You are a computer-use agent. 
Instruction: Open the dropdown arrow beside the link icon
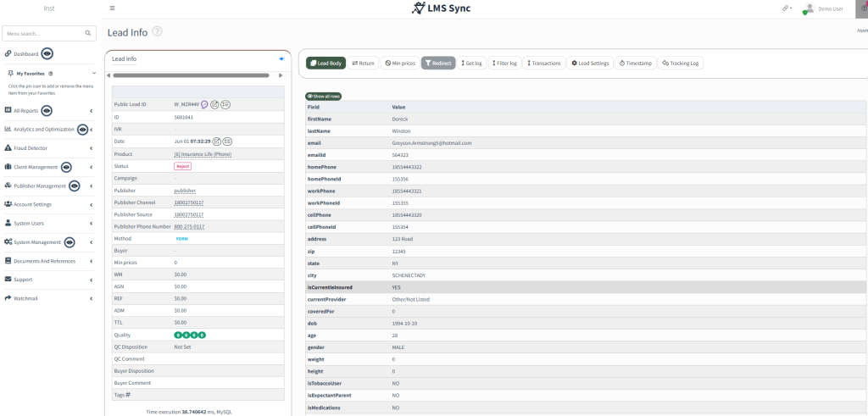point(791,8)
